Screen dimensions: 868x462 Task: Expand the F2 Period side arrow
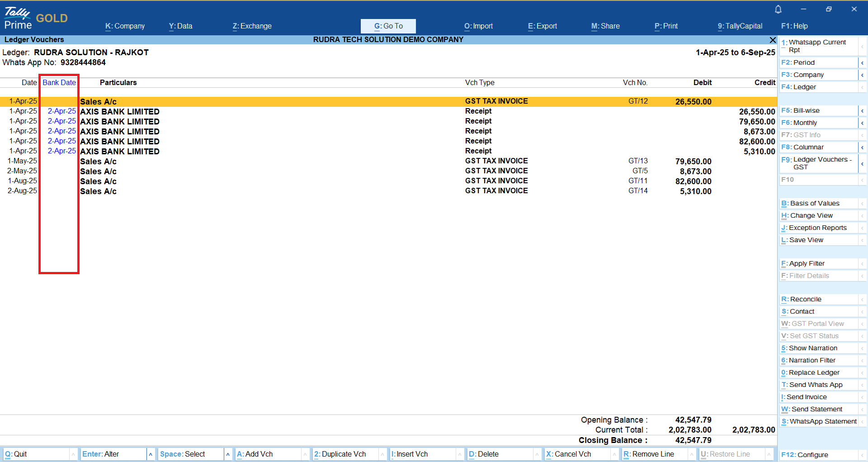[x=862, y=62]
